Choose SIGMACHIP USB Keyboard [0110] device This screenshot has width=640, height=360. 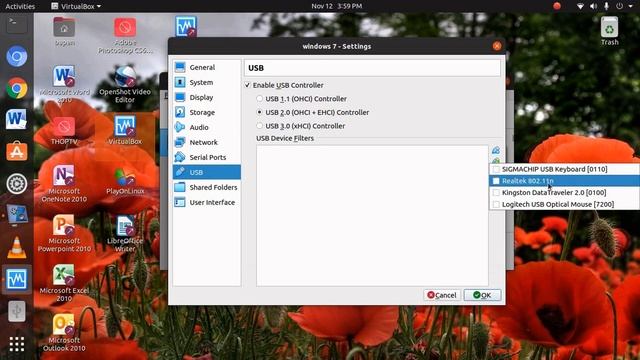tap(564, 169)
